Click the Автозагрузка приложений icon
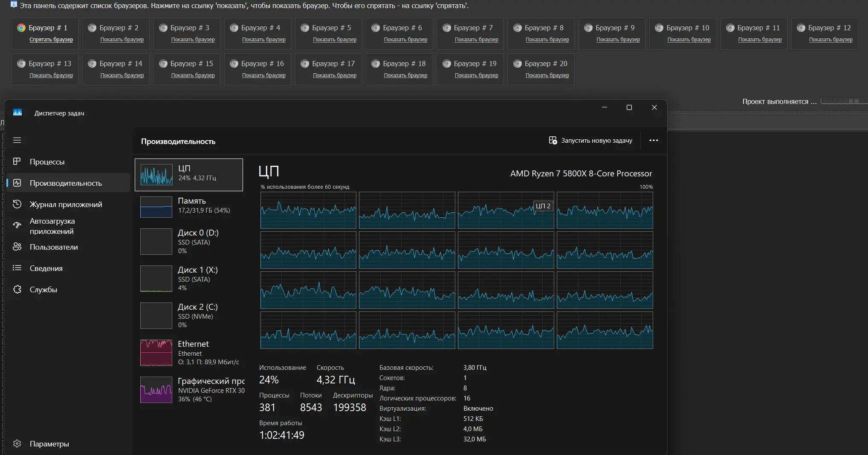The width and height of the screenshot is (868, 455). [x=17, y=225]
